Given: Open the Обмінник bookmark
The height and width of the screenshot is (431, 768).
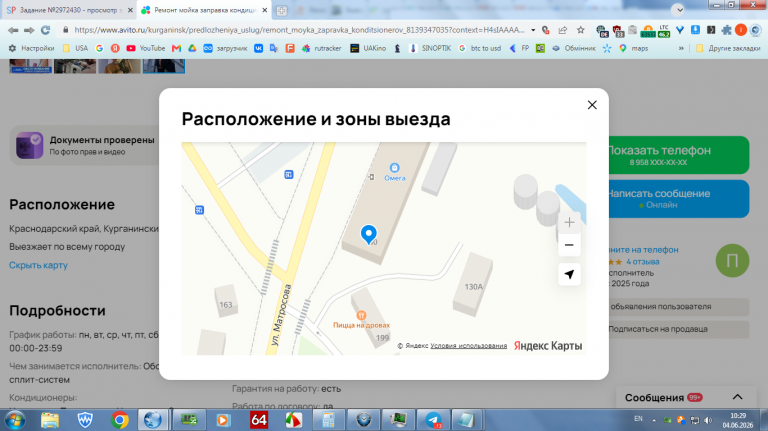Looking at the screenshot, I should tap(574, 48).
